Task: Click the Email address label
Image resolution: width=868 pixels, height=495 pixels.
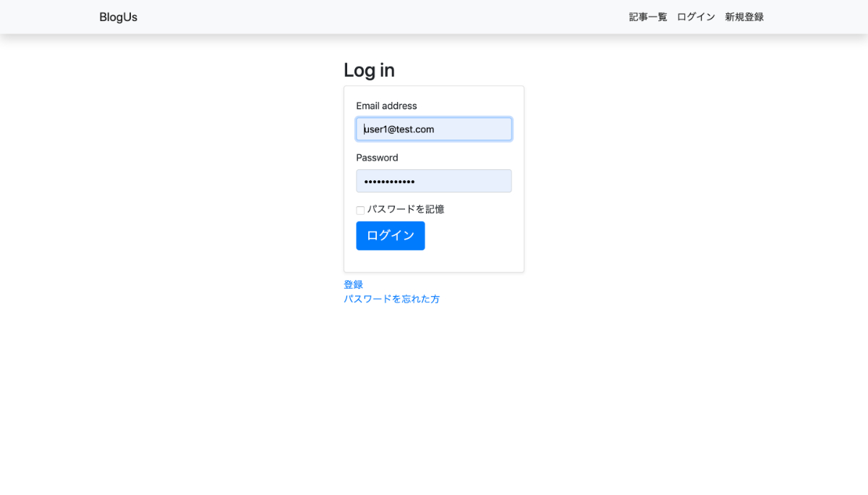Action: pyautogui.click(x=386, y=106)
